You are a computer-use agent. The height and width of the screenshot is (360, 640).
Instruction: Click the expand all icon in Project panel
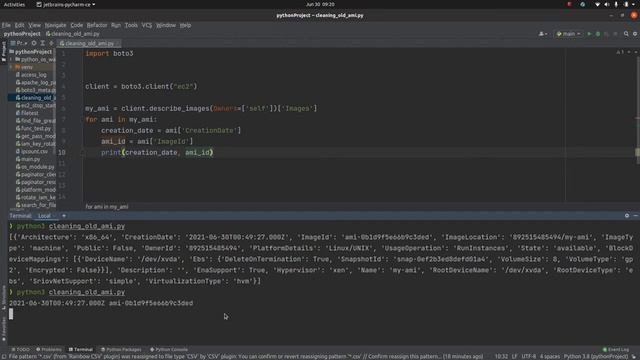point(42,43)
